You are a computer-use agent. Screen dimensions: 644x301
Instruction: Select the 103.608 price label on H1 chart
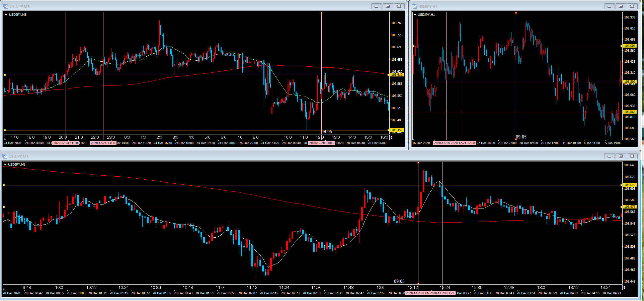point(629,46)
